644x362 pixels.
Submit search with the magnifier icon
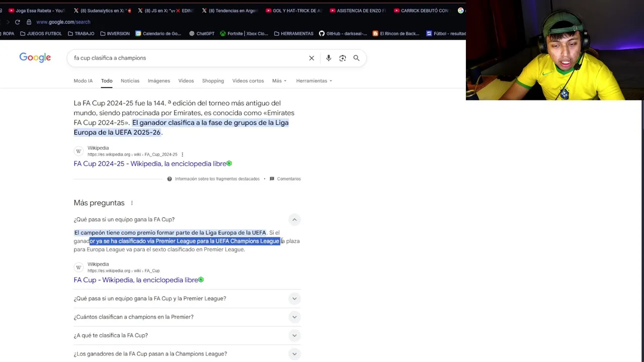[x=356, y=58]
